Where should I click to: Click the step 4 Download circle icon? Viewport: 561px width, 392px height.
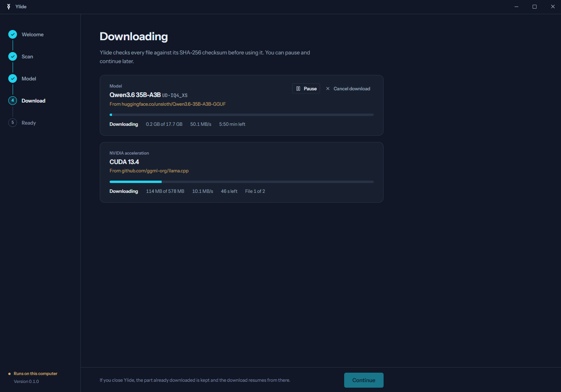pos(13,101)
